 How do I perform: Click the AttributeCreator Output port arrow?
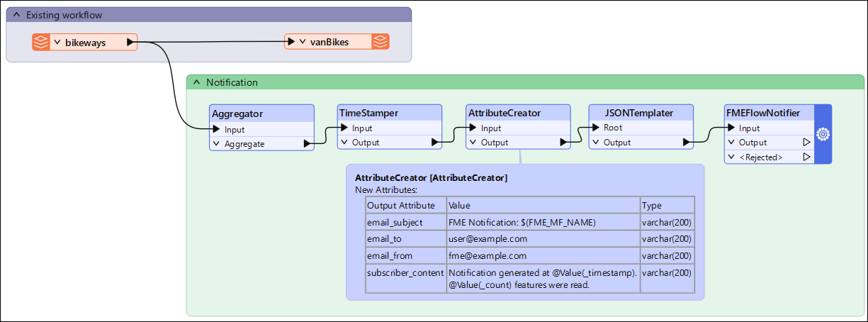click(565, 143)
